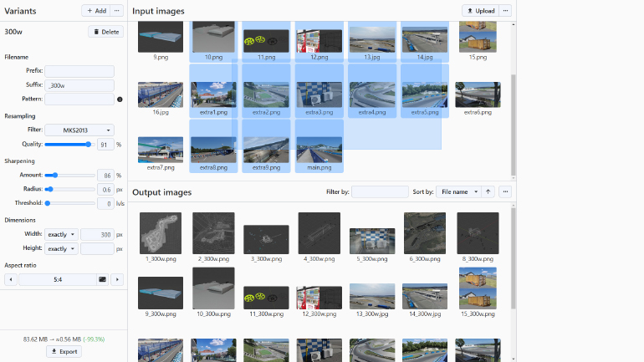Select output image 8_300w.png
Viewport: 644px width, 362px height.
(x=478, y=237)
